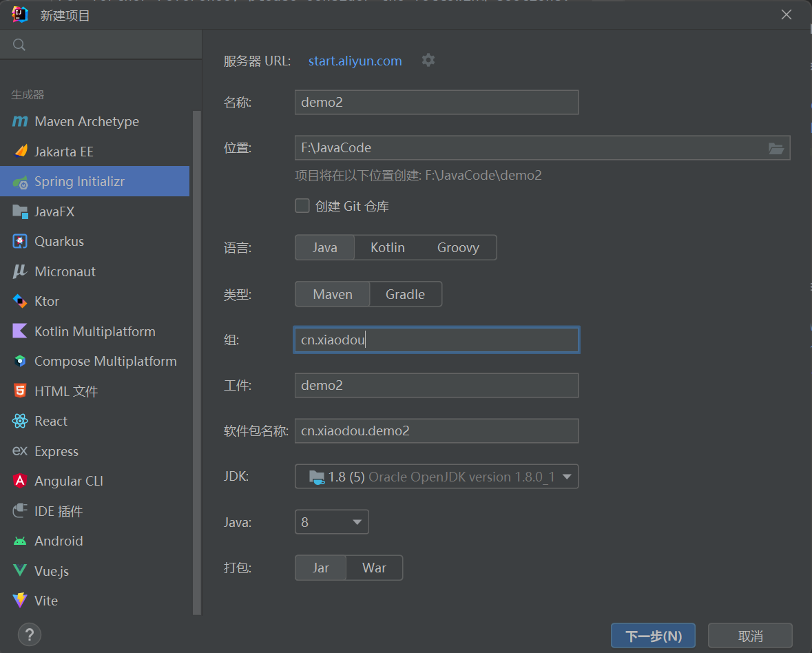
Task: Open the Java version dropdown showing 8
Action: 331,522
